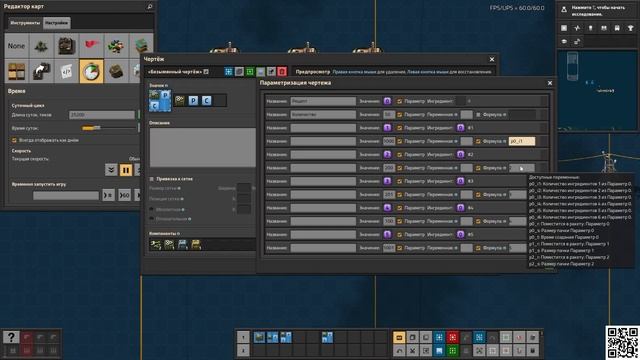
Task: Open the Настройки tab
Action: click(x=57, y=23)
